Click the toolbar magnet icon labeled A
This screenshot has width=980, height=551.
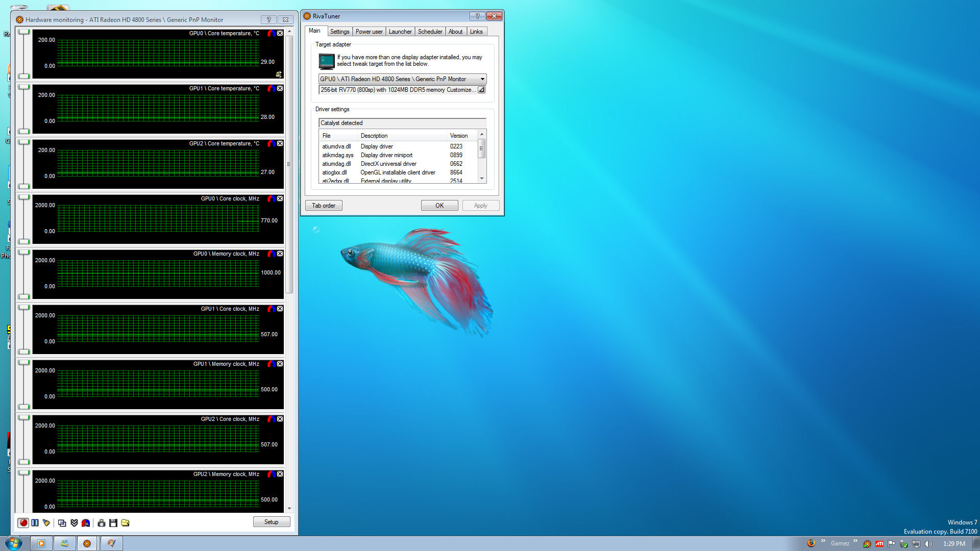pyautogui.click(x=86, y=523)
